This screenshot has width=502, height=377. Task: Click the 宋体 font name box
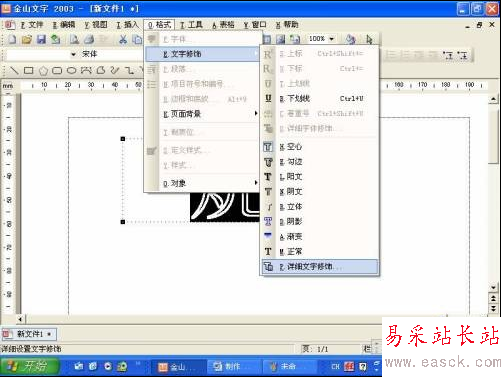click(x=112, y=54)
